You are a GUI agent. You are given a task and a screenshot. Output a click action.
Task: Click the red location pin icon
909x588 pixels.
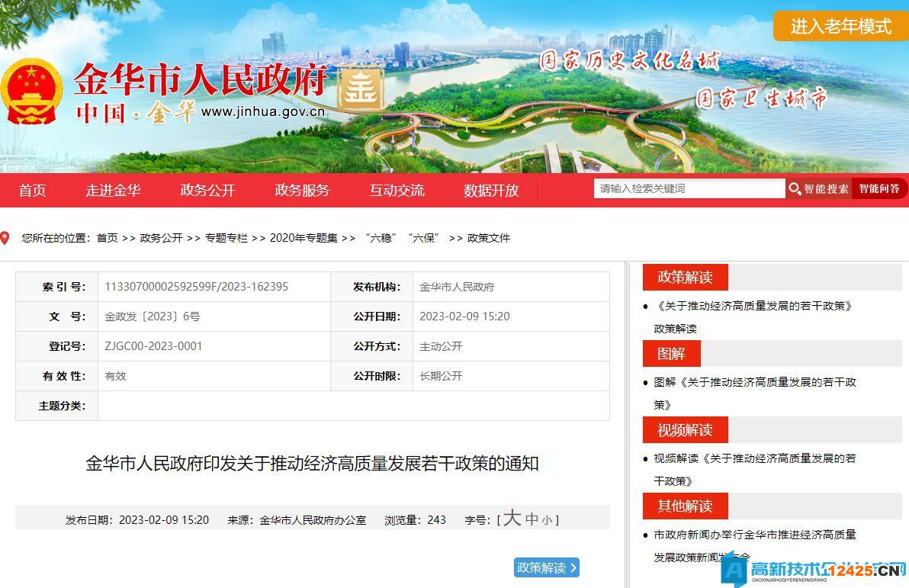[8, 237]
